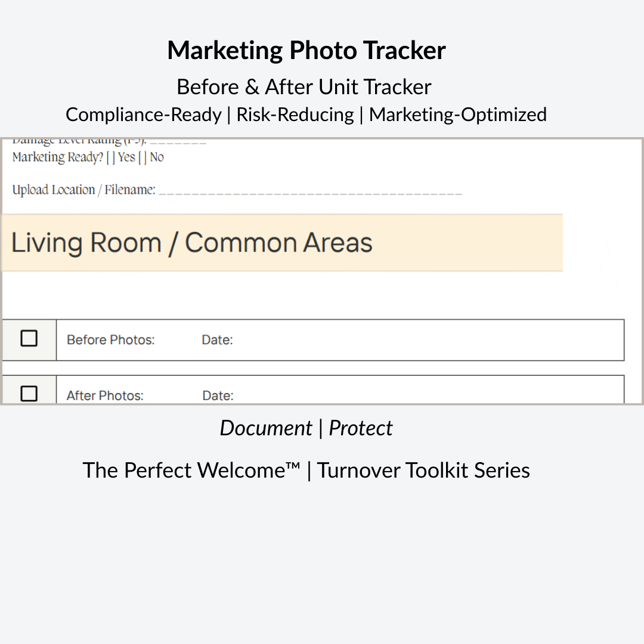Check the After Photos checkbox
This screenshot has width=644, height=644.
coord(29,394)
